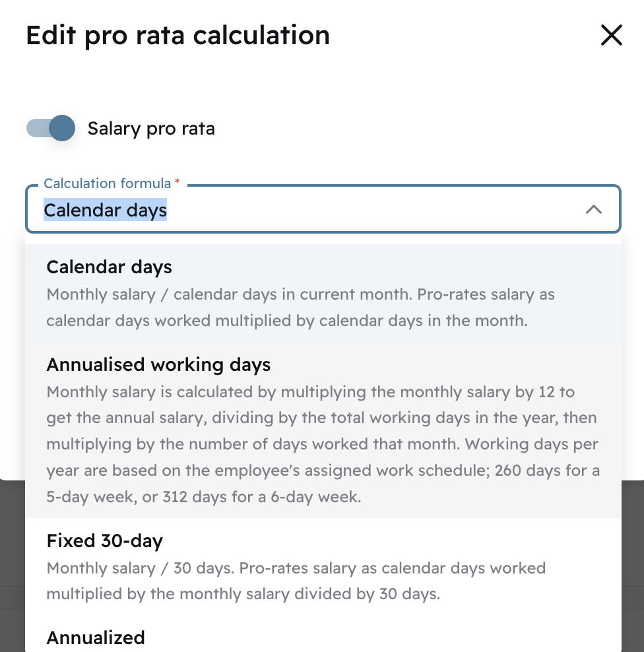Collapse the dropdown using the chevron arrow
Image resolution: width=644 pixels, height=652 pixels.
coord(593,210)
